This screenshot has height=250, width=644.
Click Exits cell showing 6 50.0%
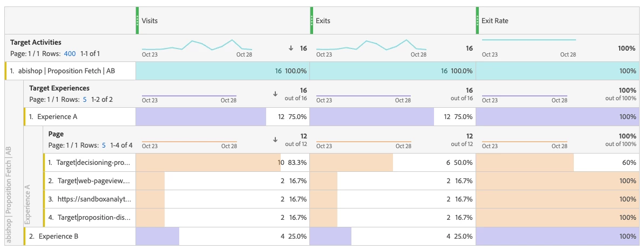392,163
